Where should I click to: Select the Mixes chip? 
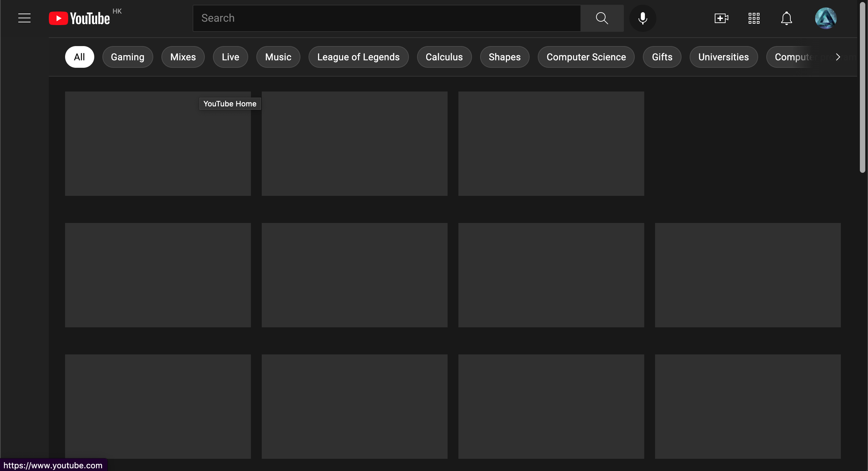click(x=183, y=57)
